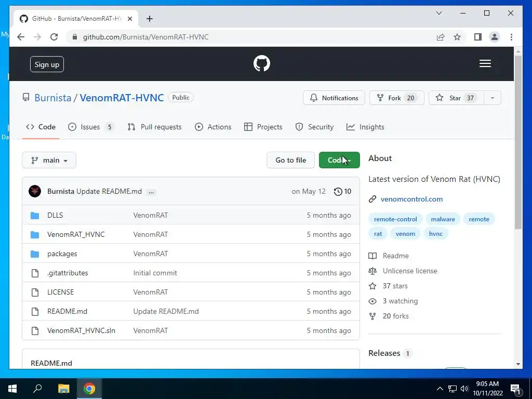The width and height of the screenshot is (532, 399).
Task: Switch to the Code tab
Action: pos(41,127)
